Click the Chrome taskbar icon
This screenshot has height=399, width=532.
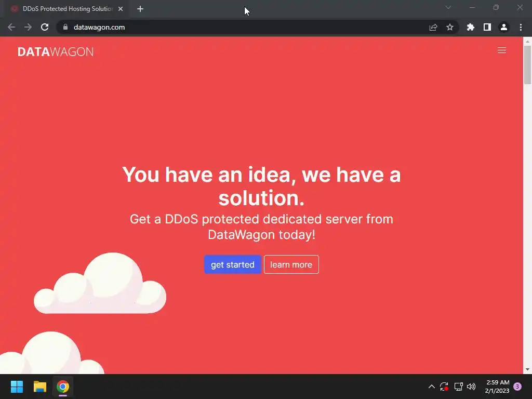click(x=63, y=387)
